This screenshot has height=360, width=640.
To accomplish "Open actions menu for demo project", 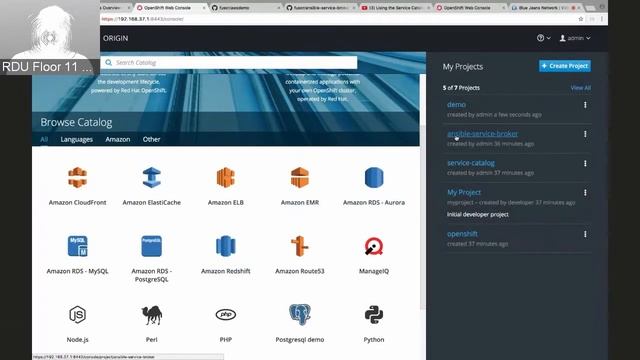I will (585, 105).
